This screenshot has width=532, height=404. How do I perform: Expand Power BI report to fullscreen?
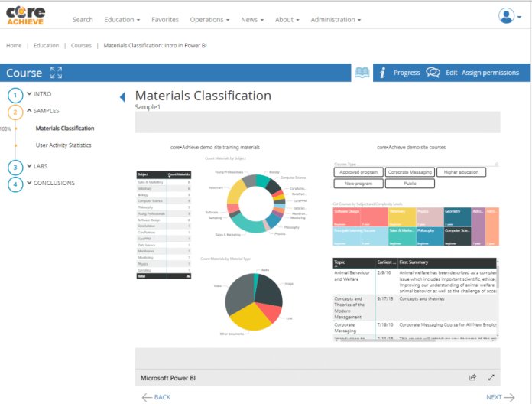point(491,377)
